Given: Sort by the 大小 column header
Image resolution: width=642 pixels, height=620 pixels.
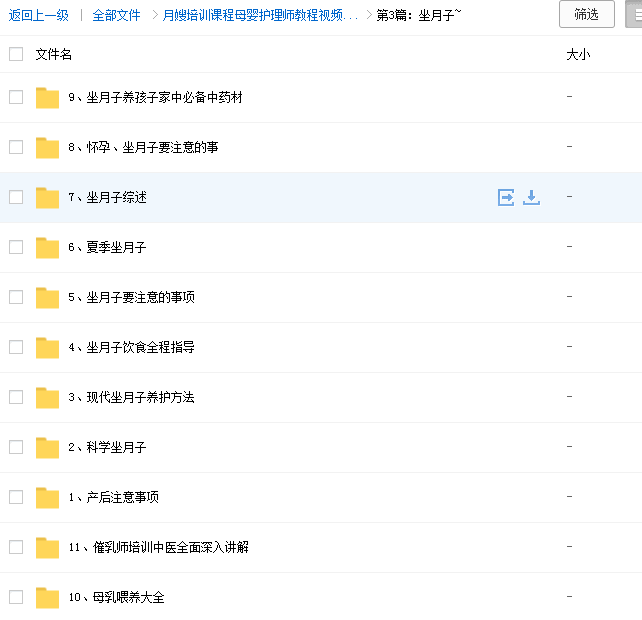Looking at the screenshot, I should [x=578, y=54].
